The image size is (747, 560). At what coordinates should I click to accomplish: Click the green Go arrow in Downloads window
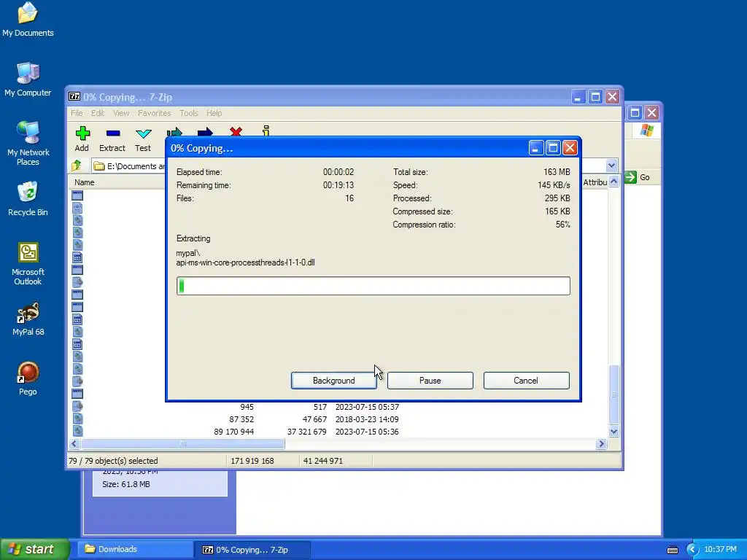[x=631, y=177]
